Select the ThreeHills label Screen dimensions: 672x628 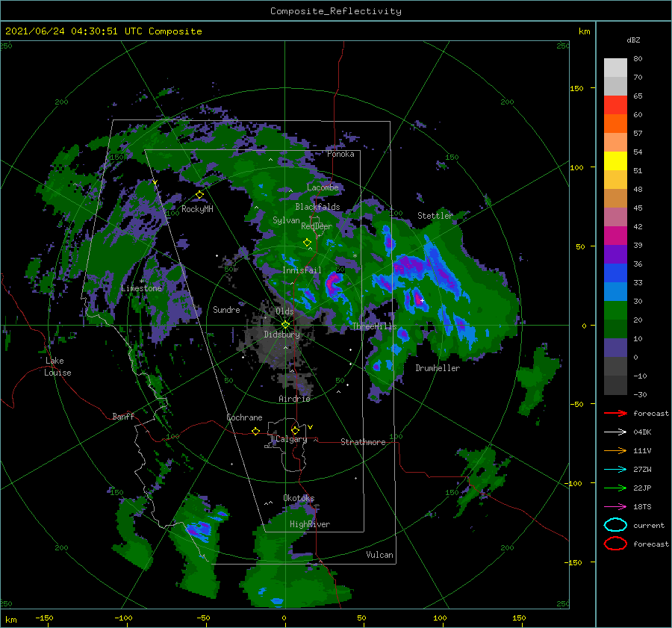pos(375,326)
